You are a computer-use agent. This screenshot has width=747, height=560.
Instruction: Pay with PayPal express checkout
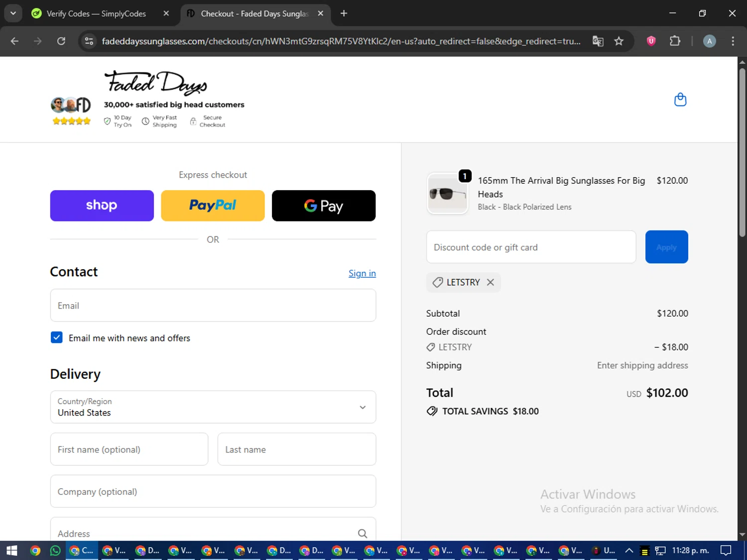pos(213,206)
